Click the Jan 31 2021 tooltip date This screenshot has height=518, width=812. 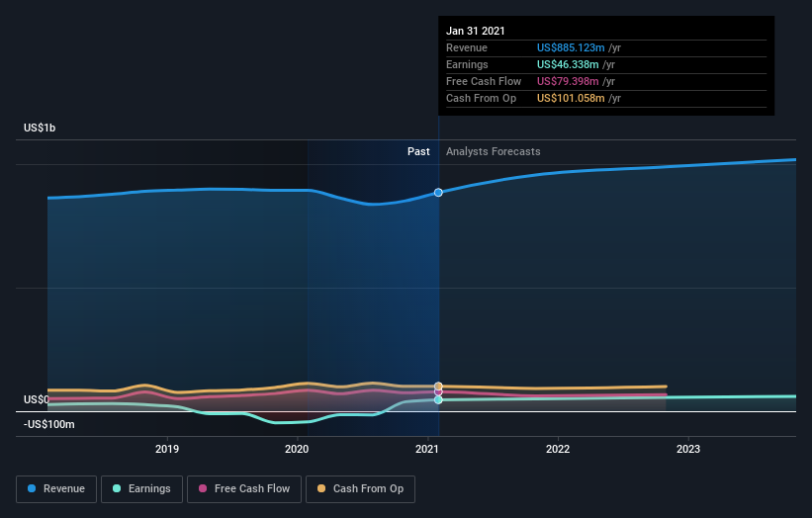click(x=476, y=31)
